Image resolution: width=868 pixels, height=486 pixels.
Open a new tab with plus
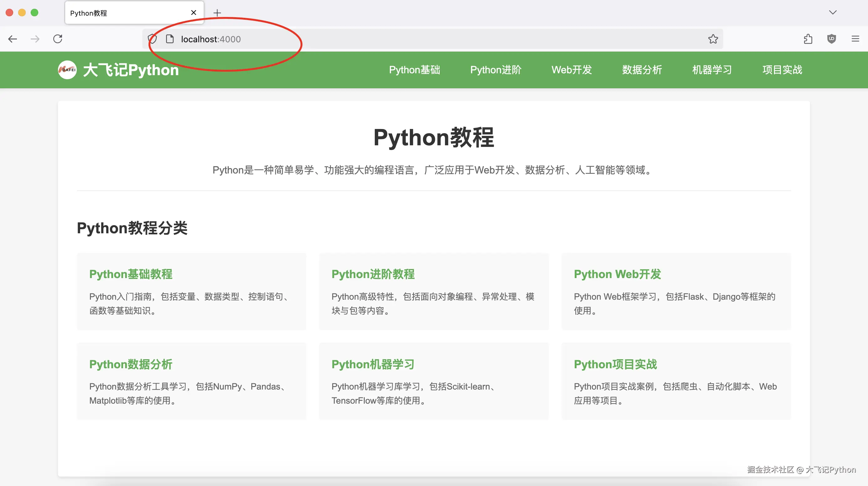217,13
